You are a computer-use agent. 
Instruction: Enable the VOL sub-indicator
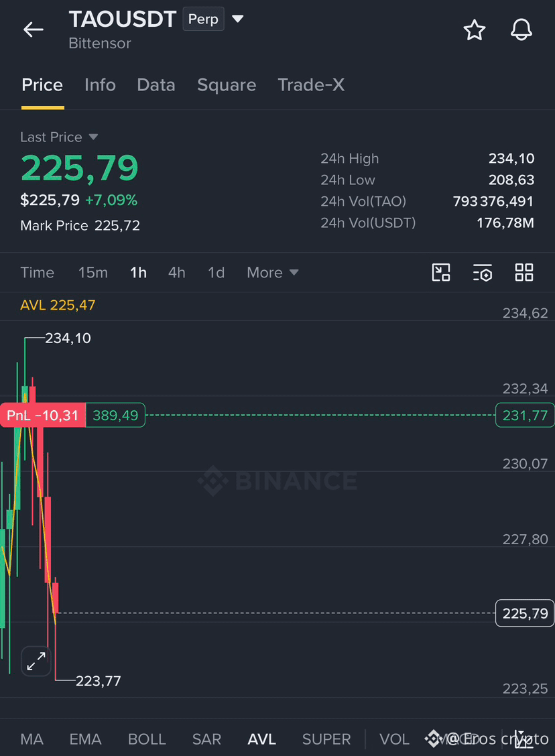coord(394,739)
